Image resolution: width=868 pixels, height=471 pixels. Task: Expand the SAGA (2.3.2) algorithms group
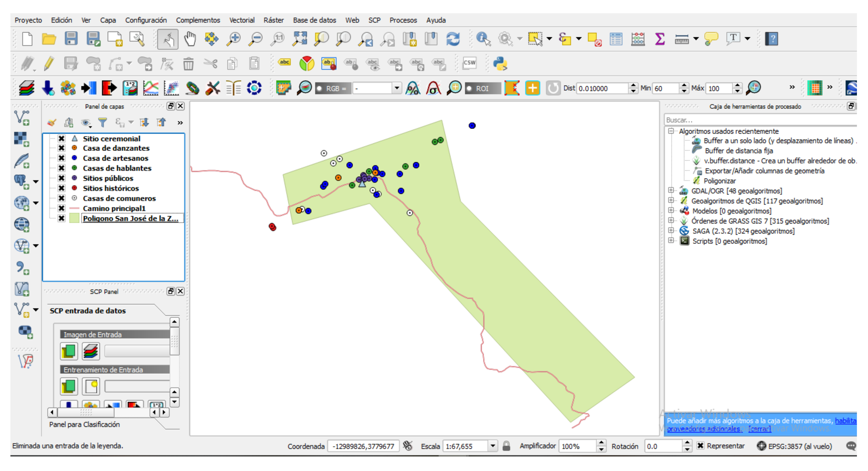coord(671,231)
